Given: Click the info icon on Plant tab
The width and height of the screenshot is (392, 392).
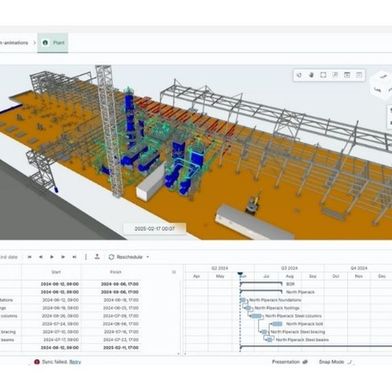Looking at the screenshot, I should 45,43.
